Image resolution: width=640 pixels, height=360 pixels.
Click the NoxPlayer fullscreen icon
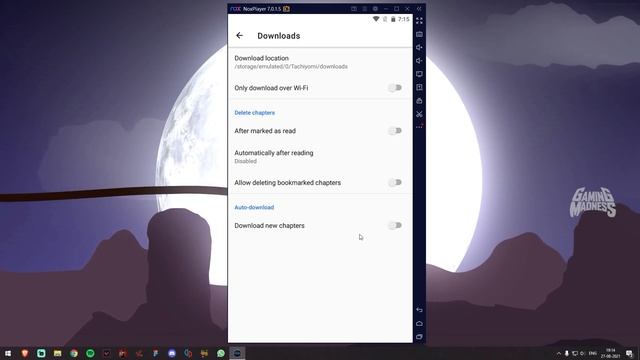click(x=419, y=20)
